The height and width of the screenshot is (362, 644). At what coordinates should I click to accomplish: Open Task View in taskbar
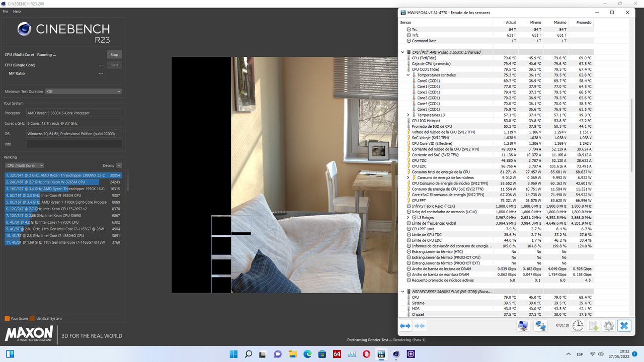[263, 354]
